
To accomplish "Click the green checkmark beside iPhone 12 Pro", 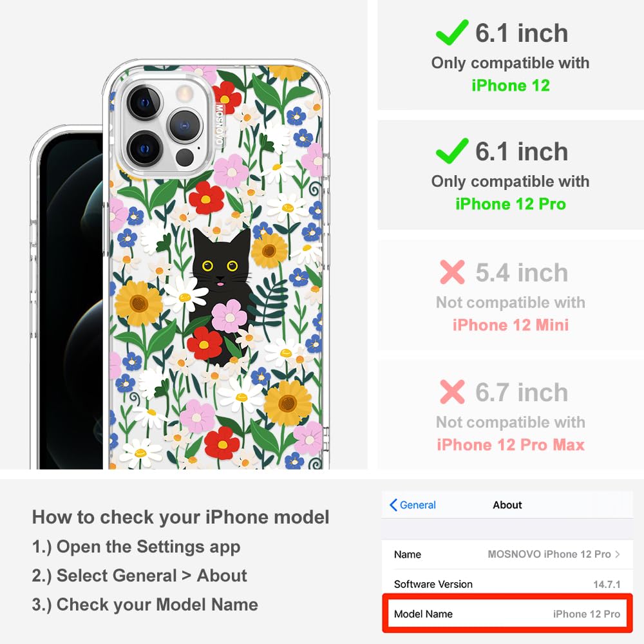I will point(452,151).
